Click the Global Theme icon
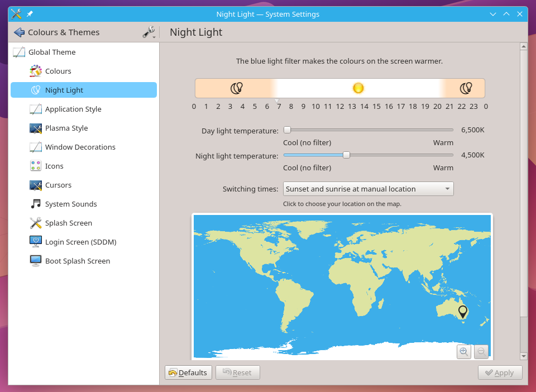Image resolution: width=536 pixels, height=392 pixels. (19, 52)
